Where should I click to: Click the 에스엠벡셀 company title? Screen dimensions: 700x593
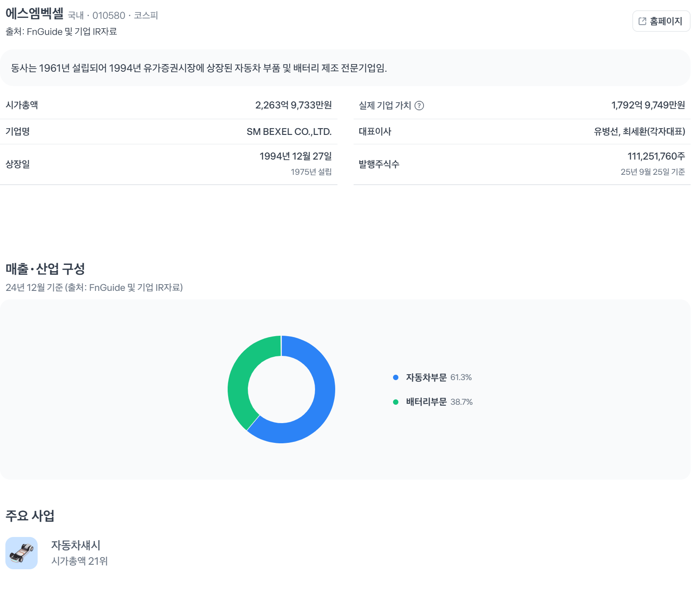(35, 13)
